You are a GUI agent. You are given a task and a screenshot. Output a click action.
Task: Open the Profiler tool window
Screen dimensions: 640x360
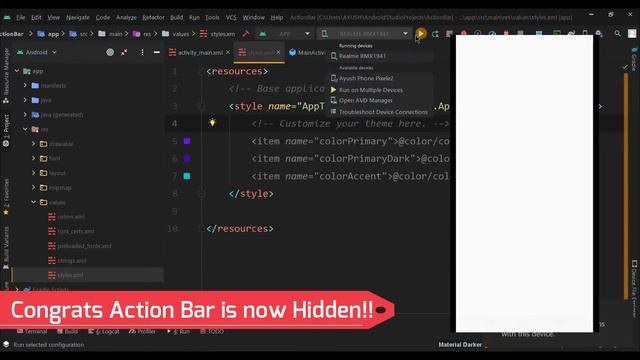pos(142,331)
